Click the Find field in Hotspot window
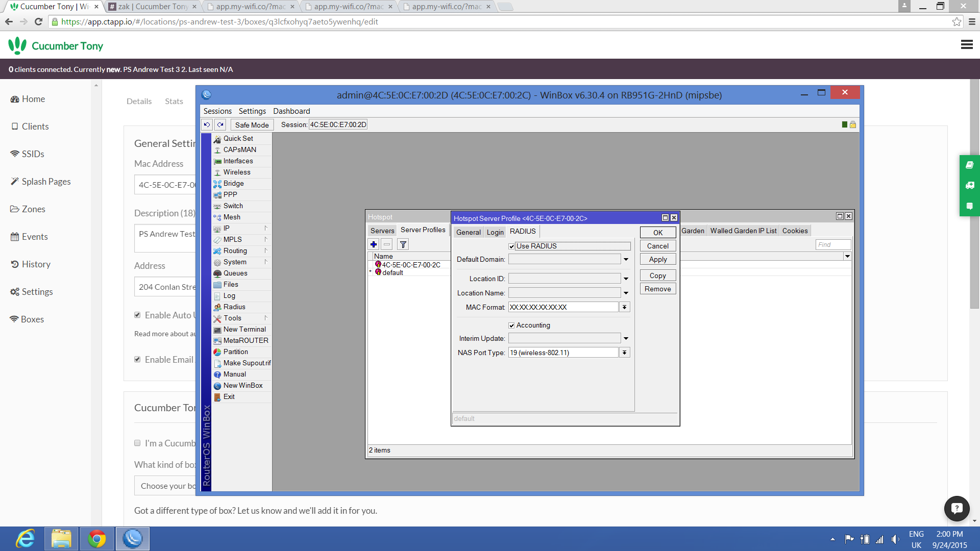 (x=833, y=244)
